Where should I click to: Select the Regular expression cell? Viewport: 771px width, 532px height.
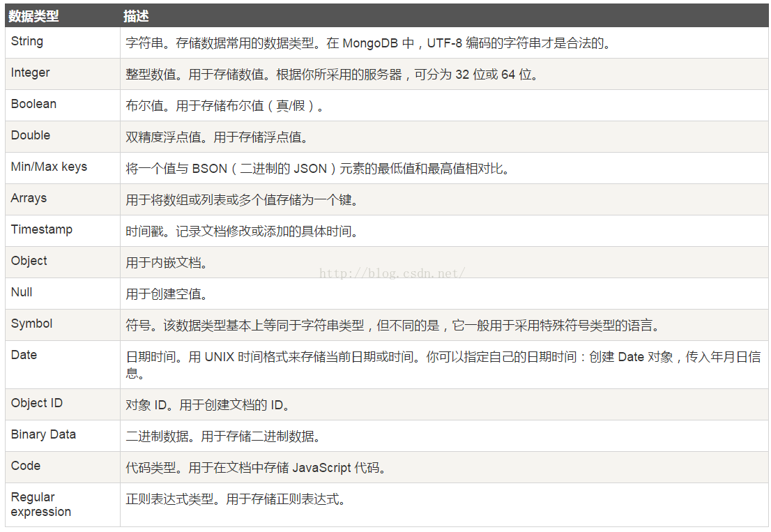click(63, 505)
